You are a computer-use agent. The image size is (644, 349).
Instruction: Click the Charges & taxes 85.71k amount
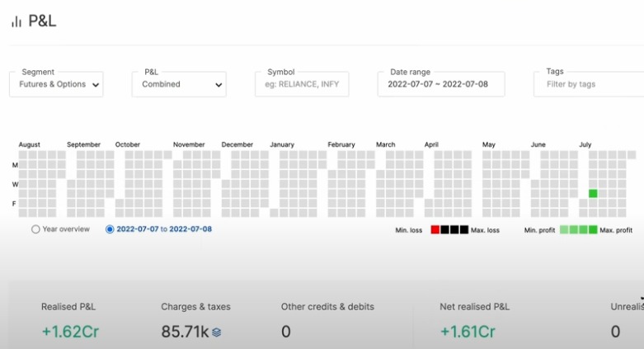185,332
